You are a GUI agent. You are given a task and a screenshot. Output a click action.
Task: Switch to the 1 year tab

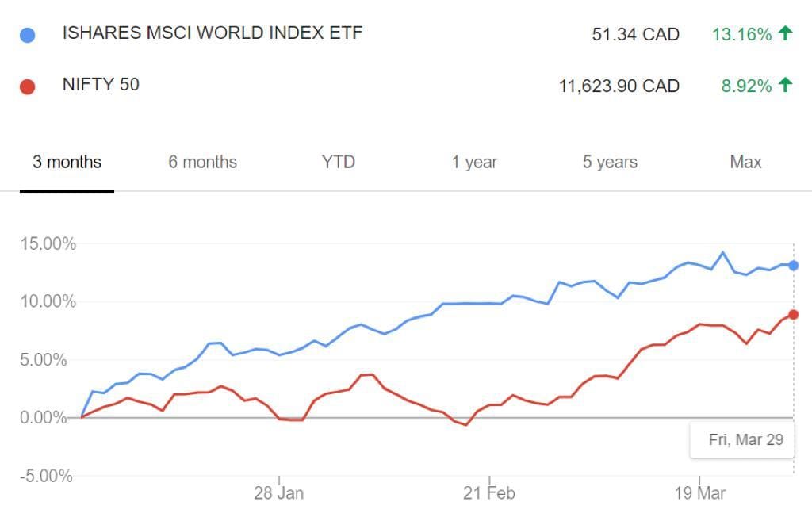[474, 163]
